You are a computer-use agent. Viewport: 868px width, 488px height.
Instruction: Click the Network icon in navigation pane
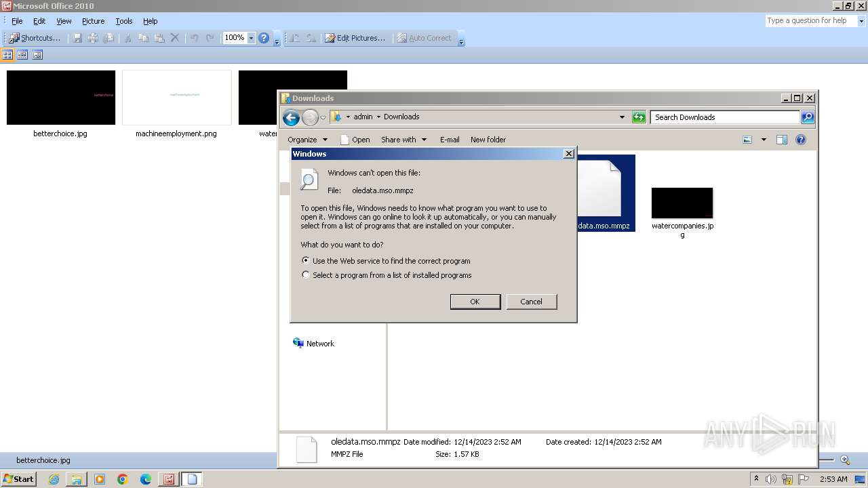(298, 343)
